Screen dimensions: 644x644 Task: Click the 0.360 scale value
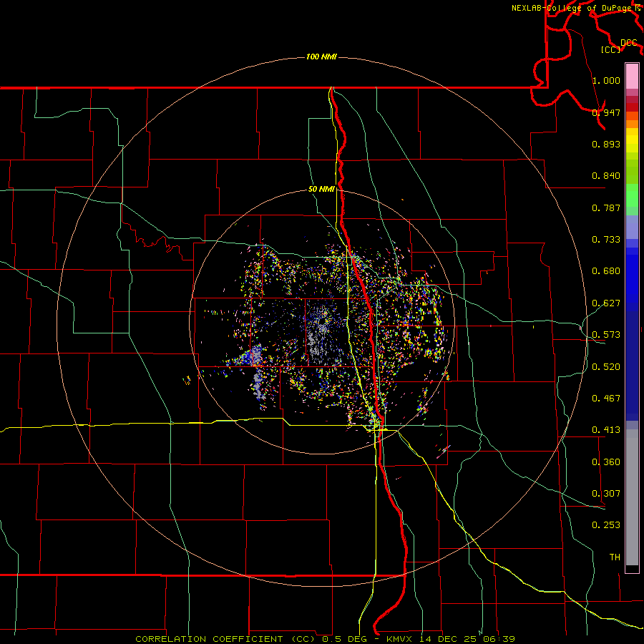606,462
